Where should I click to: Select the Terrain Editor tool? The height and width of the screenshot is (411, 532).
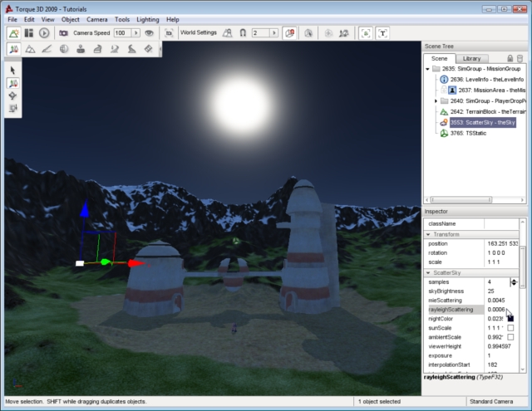[31, 50]
